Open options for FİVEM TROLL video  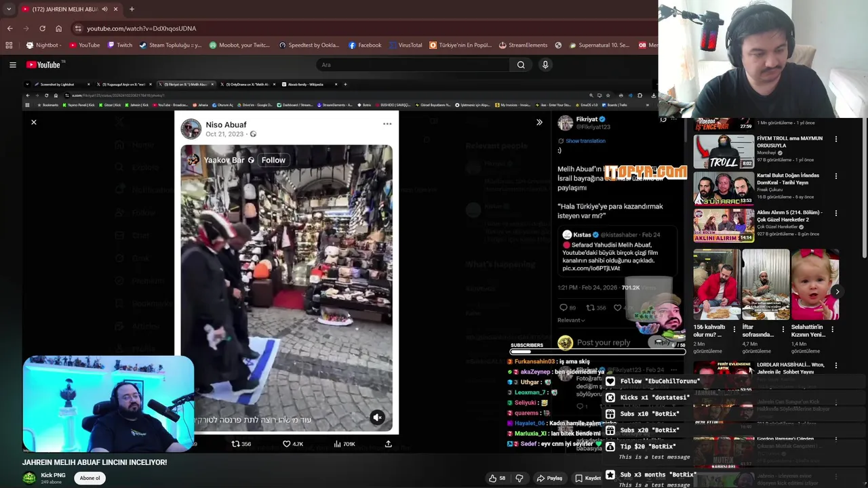(x=836, y=139)
